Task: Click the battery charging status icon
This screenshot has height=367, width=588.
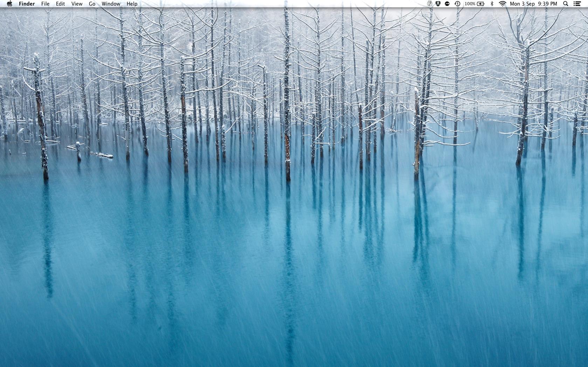Action: tap(481, 3)
